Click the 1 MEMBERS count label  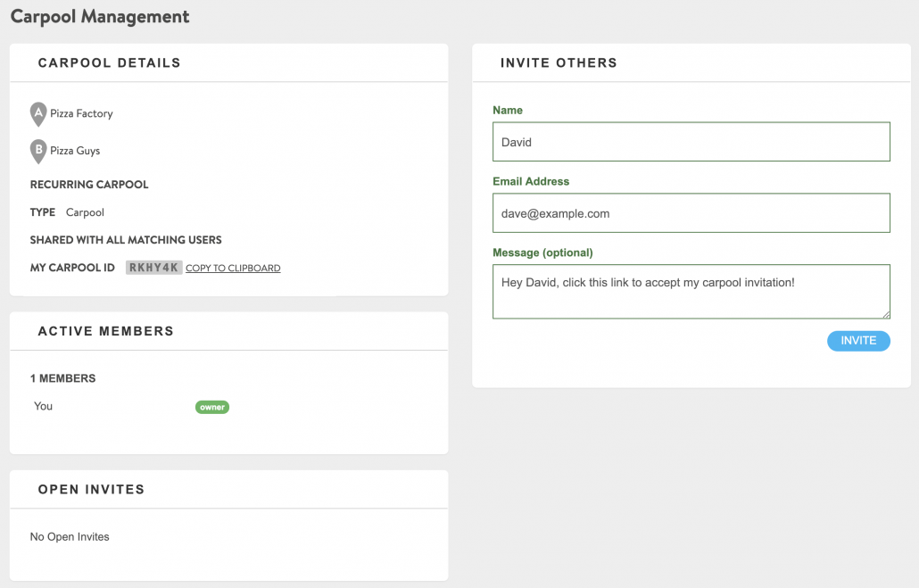tap(62, 378)
